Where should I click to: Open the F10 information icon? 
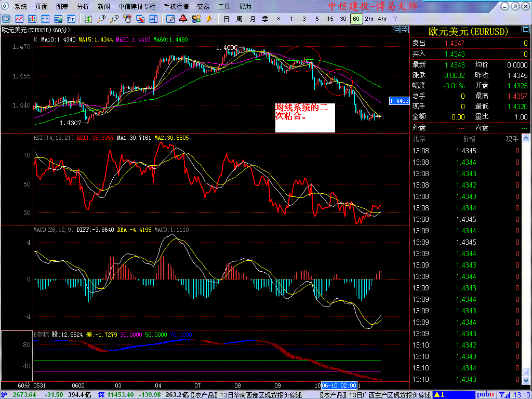point(71,19)
